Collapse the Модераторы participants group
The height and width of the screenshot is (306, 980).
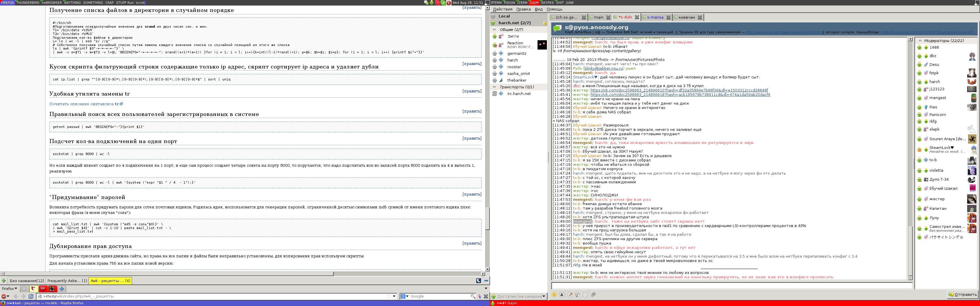pos(920,41)
